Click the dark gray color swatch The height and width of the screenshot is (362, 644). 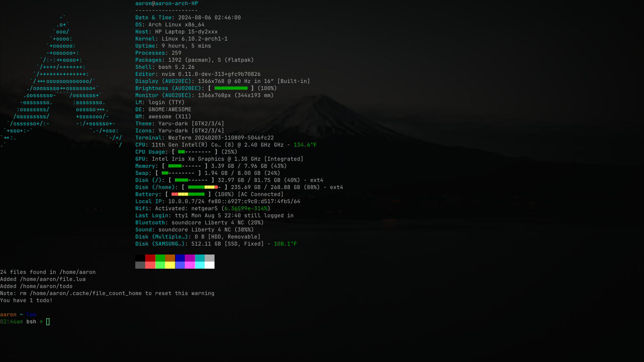(140, 265)
